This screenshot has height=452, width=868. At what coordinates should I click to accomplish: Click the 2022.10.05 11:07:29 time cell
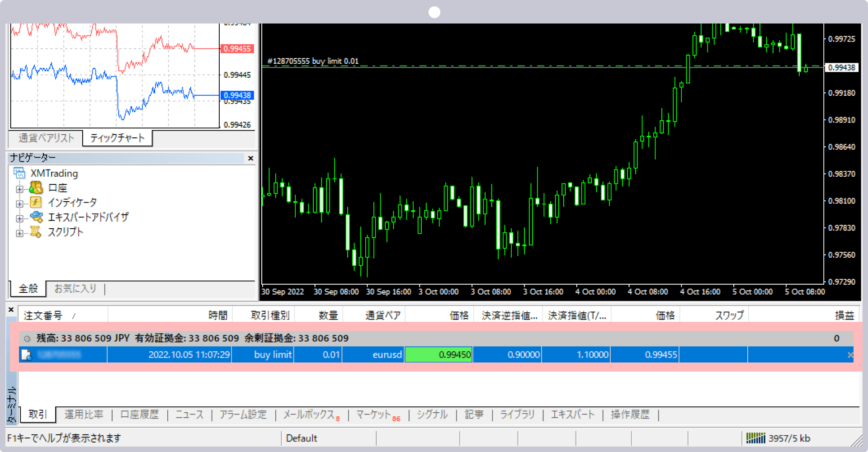tap(170, 355)
